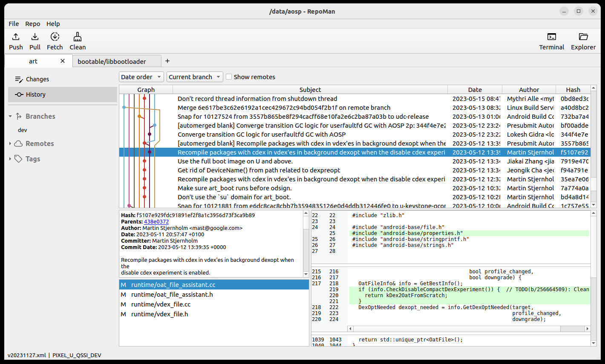
Task: Enable the Show remotes checkbox
Action: pyautogui.click(x=229, y=77)
